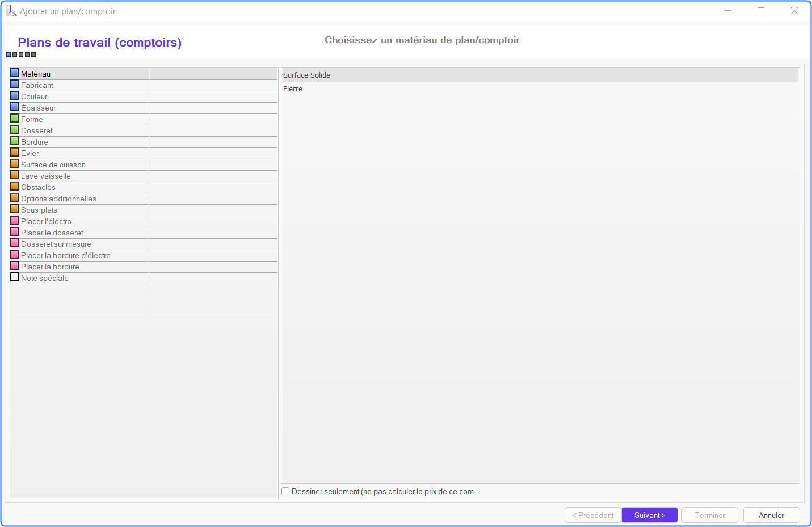812x527 pixels.
Task: Select the Dosseret step row
Action: 144,130
